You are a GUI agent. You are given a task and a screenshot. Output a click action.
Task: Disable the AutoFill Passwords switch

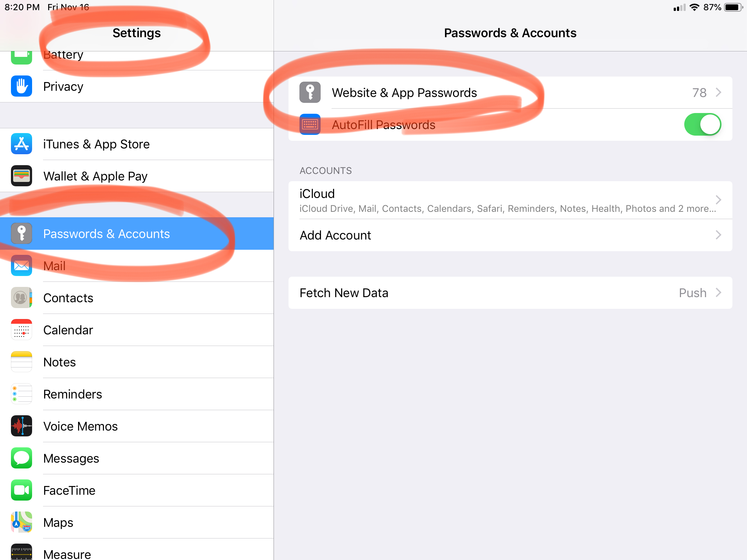coord(702,125)
